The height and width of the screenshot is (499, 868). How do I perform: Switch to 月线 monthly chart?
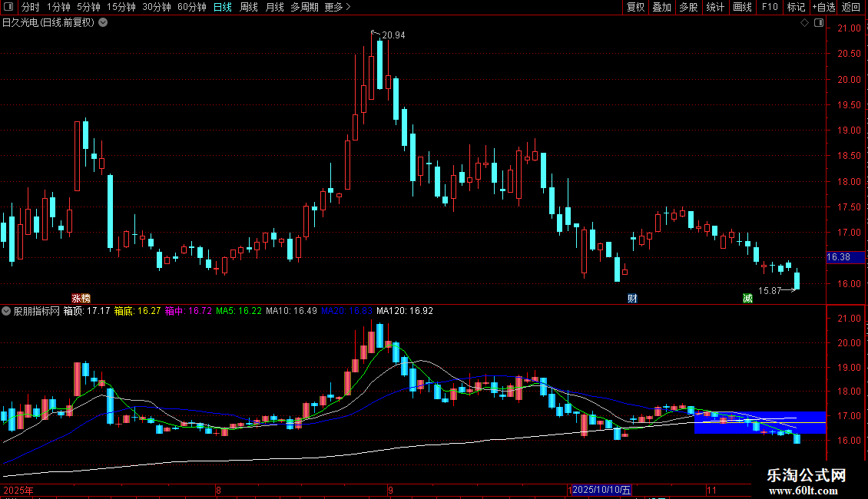(274, 7)
